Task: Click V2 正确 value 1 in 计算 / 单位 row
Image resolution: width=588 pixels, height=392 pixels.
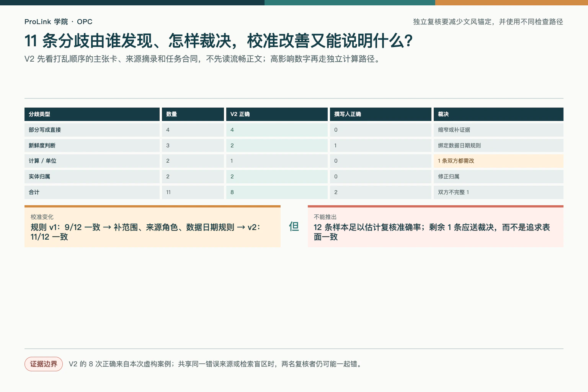Action: tap(277, 161)
